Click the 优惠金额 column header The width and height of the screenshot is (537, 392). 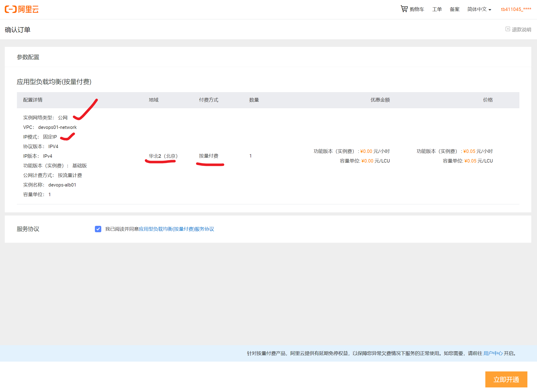click(380, 100)
